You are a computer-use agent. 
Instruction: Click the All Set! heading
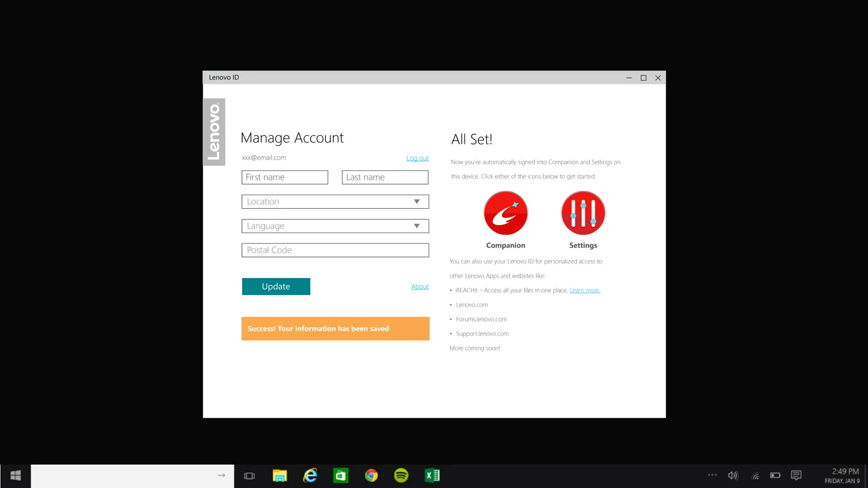[x=472, y=139]
